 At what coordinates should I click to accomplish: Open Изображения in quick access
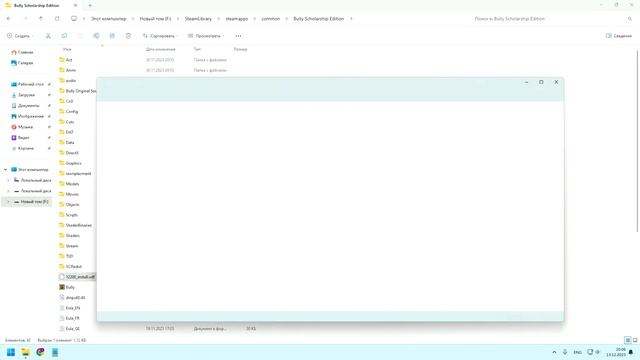coord(31,116)
